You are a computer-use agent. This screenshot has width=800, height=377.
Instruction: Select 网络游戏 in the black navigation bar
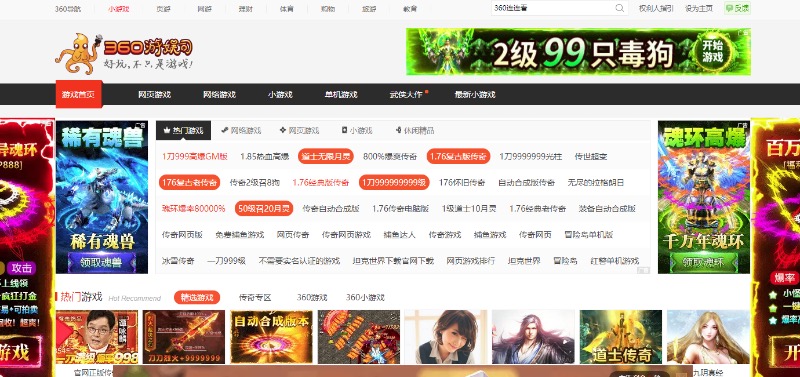pos(219,94)
